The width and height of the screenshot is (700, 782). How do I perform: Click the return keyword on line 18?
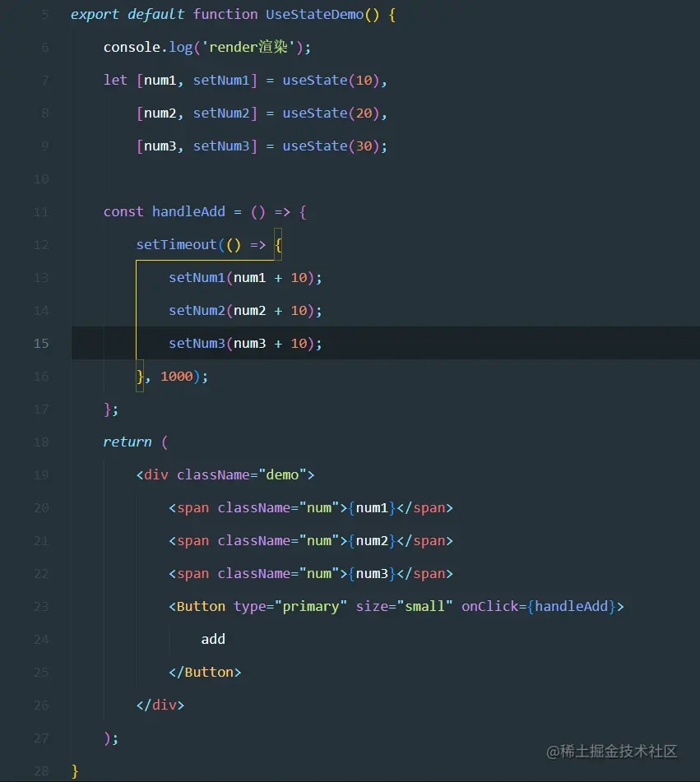tap(127, 442)
